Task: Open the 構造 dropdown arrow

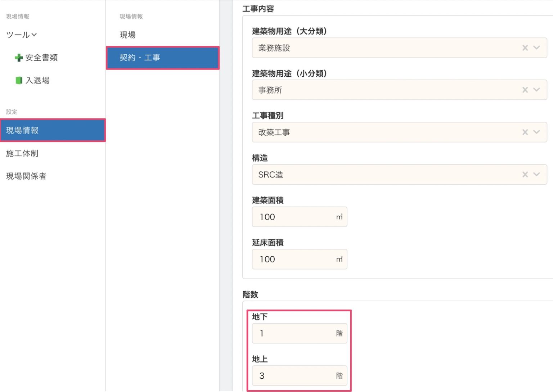Action: [536, 175]
